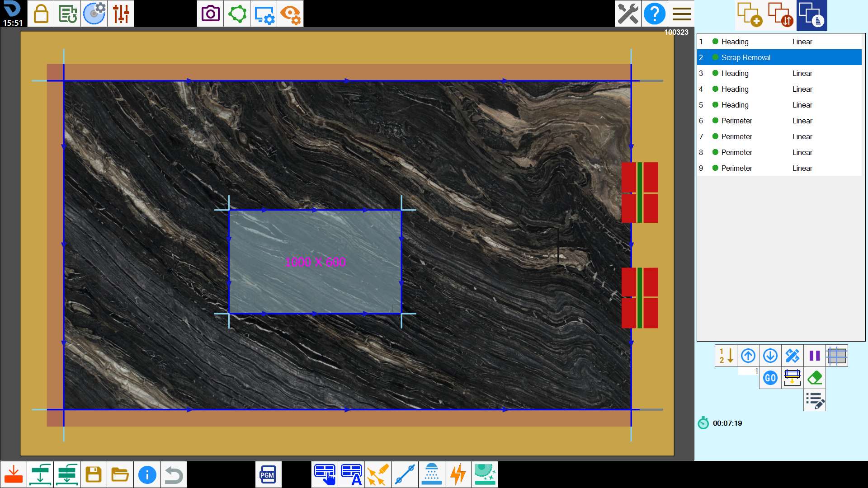Open the camera snapshot tool
The image size is (868, 488).
(210, 14)
